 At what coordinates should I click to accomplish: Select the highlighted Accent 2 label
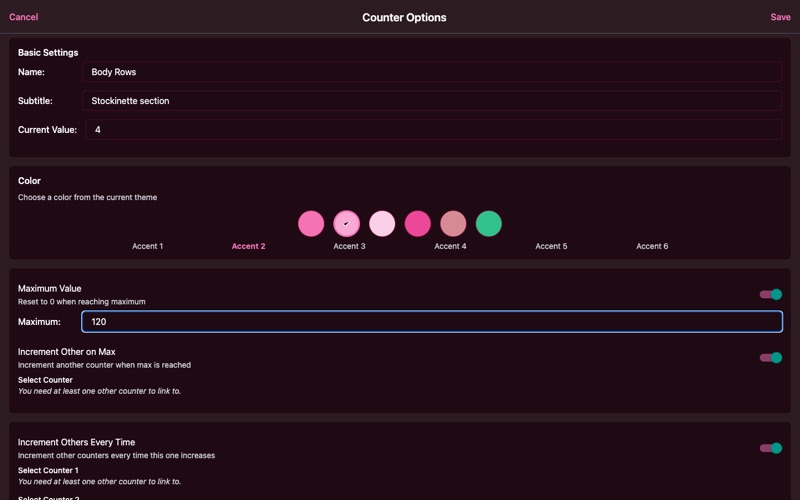coord(248,246)
